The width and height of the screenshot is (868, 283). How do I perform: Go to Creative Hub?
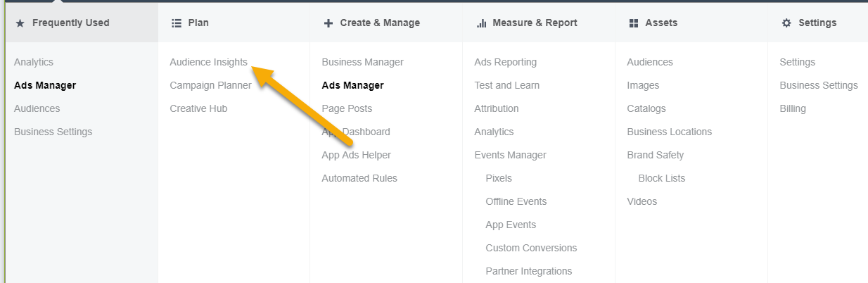pos(198,108)
